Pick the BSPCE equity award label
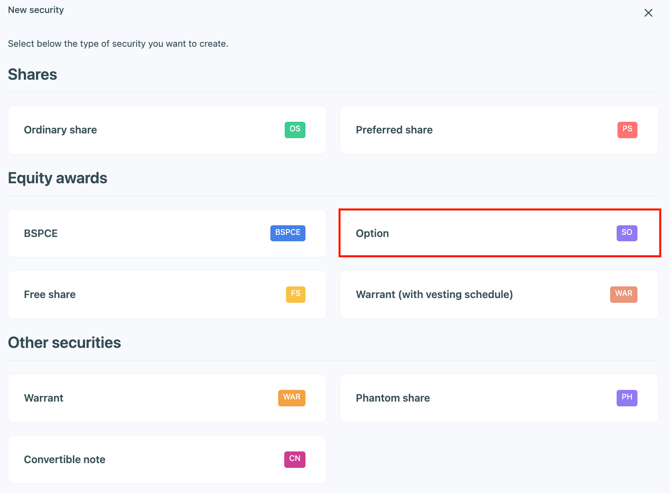 [41, 233]
